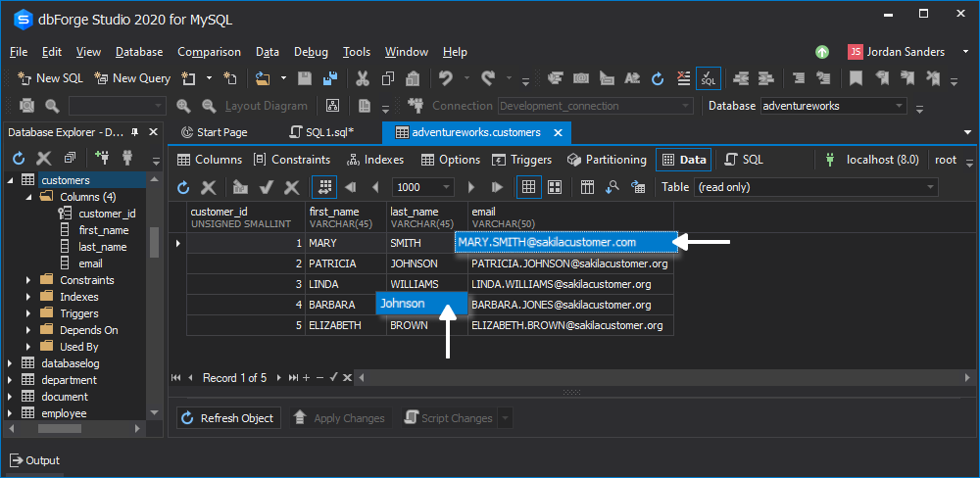The width and height of the screenshot is (980, 478).
Task: Click the email column header
Action: tap(570, 216)
